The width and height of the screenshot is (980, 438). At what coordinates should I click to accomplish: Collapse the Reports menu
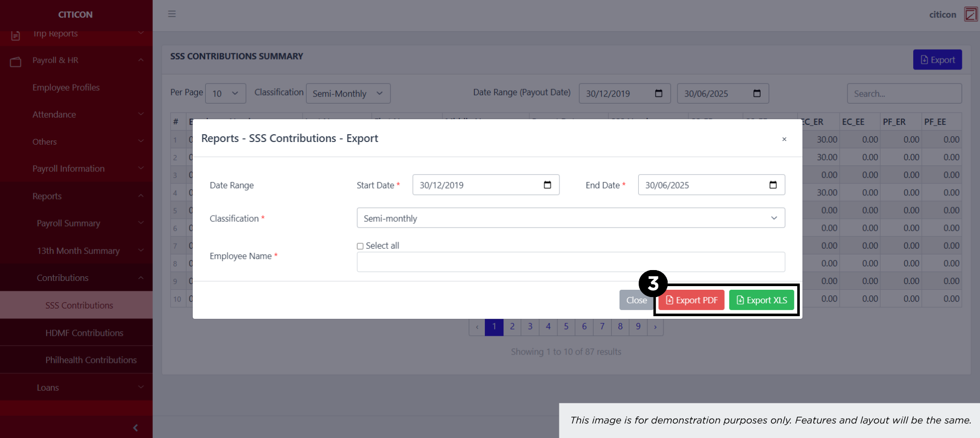(x=76, y=196)
